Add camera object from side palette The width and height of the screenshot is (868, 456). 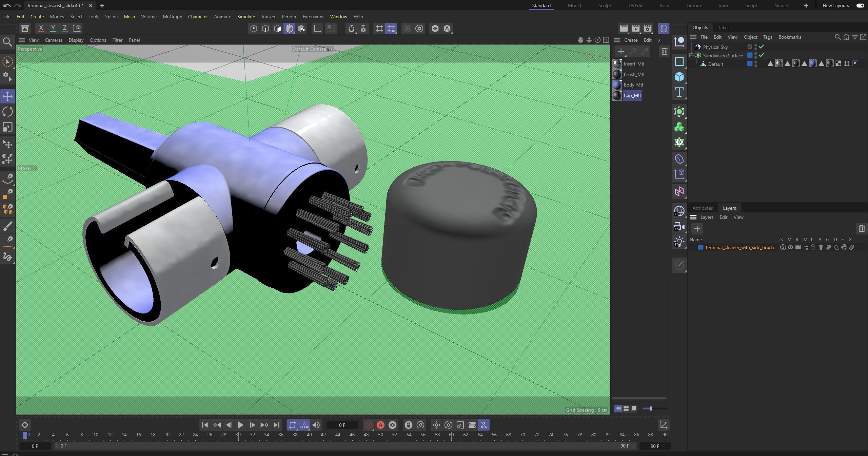679,227
